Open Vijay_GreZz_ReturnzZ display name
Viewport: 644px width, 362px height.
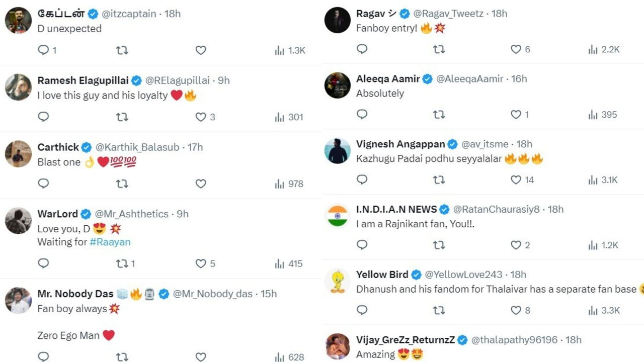pyautogui.click(x=406, y=340)
